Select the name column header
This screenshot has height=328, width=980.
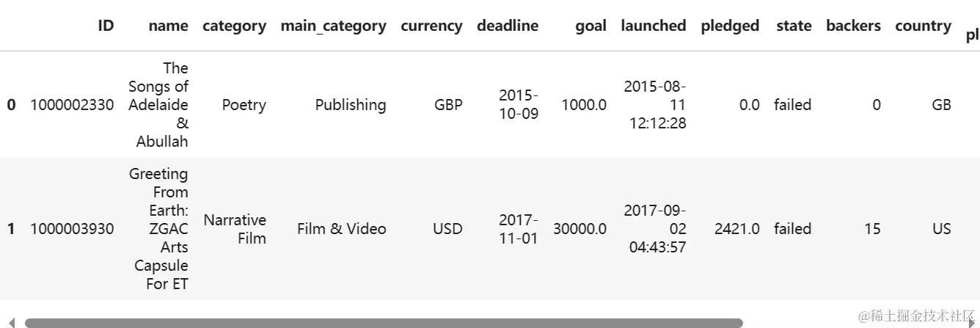click(168, 26)
